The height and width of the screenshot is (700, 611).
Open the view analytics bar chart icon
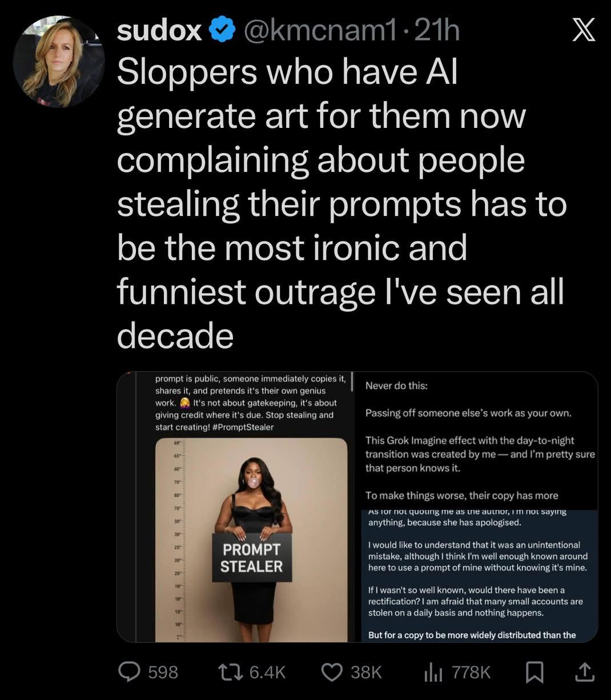tap(433, 672)
